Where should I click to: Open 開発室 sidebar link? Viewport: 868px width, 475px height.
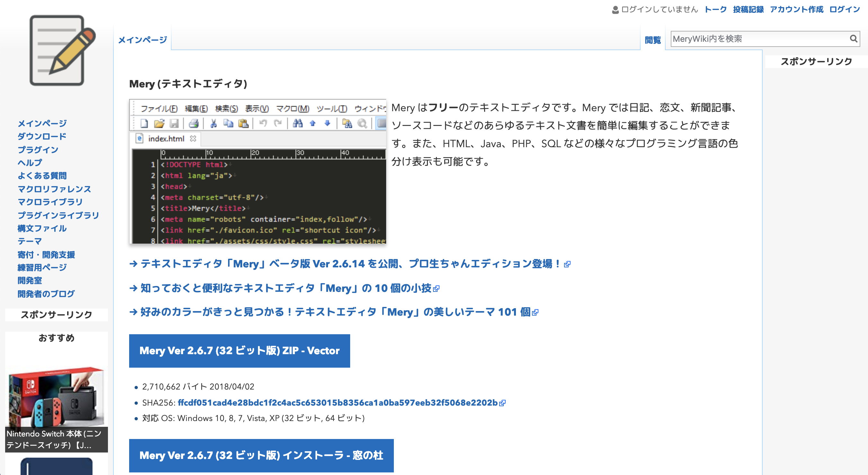coord(30,281)
